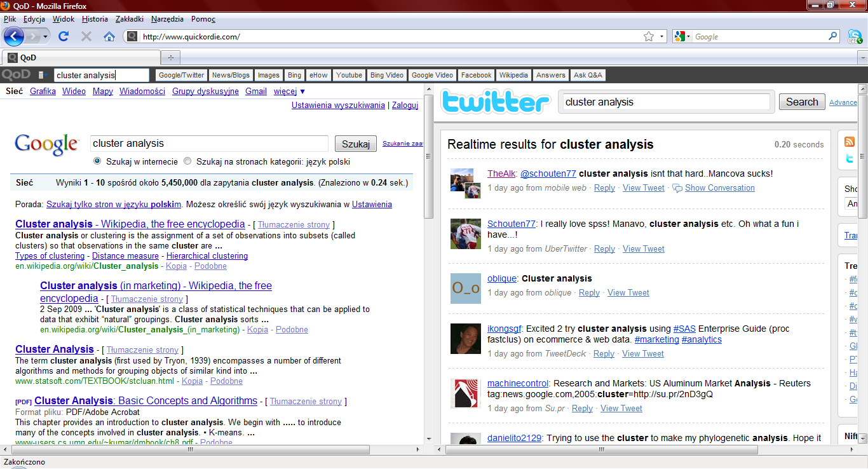The image size is (868, 469).
Task: Open the list-all-tabs dropdown arrow
Action: coord(862,57)
